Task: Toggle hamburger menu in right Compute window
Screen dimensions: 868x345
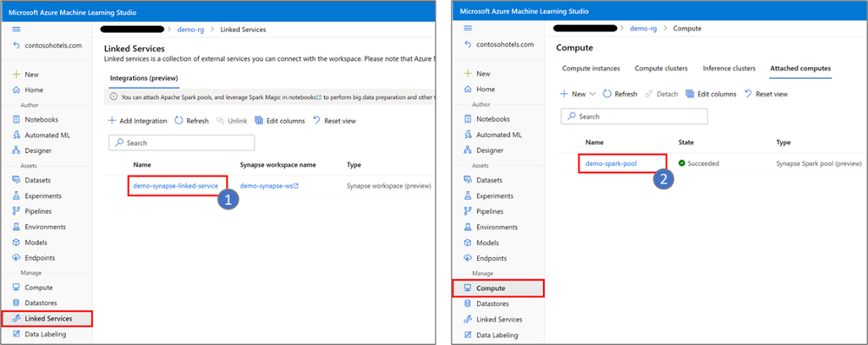Action: (467, 28)
